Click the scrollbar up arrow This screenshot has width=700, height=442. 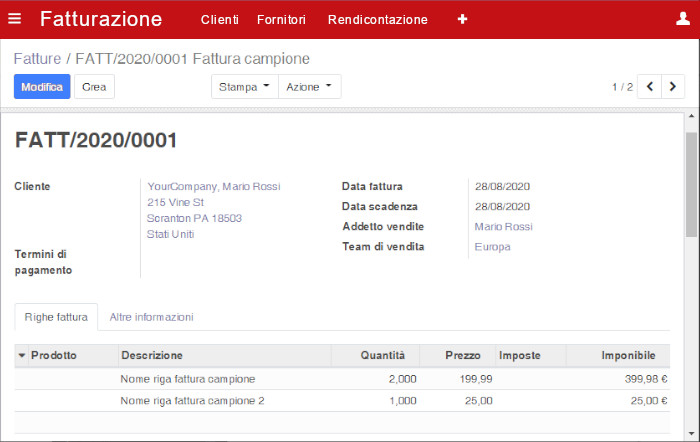tap(692, 117)
